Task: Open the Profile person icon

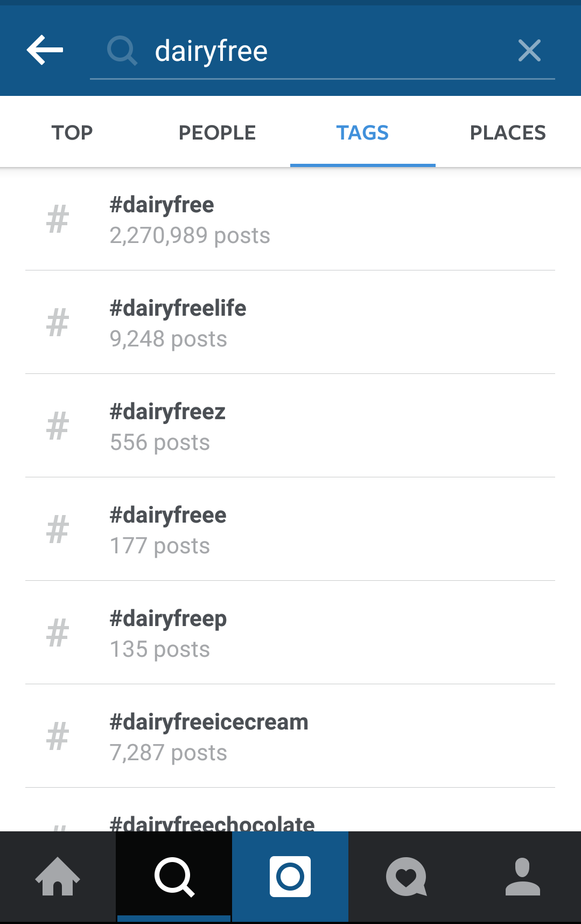Action: click(523, 877)
